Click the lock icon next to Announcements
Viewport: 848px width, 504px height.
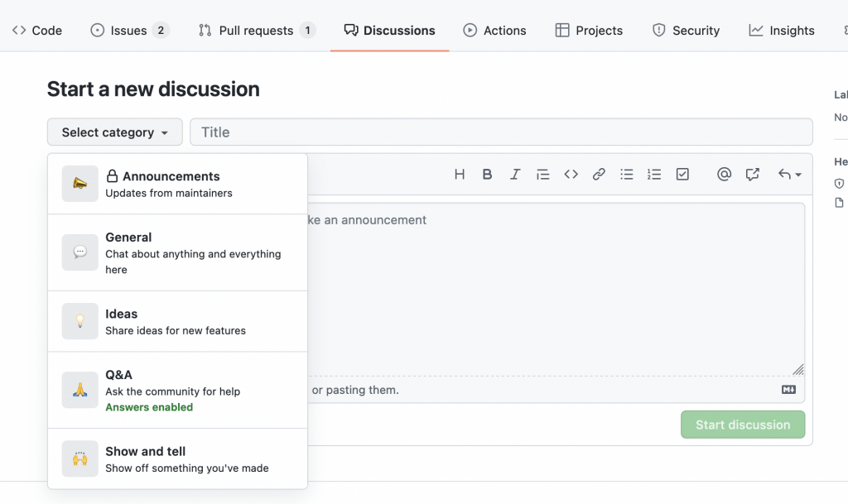[112, 176]
